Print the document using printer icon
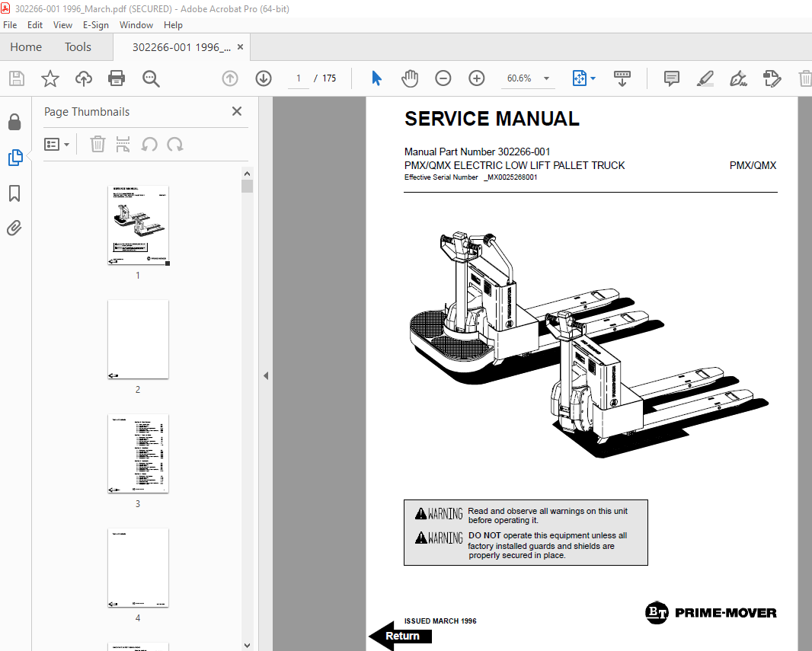The width and height of the screenshot is (812, 651). (x=117, y=78)
